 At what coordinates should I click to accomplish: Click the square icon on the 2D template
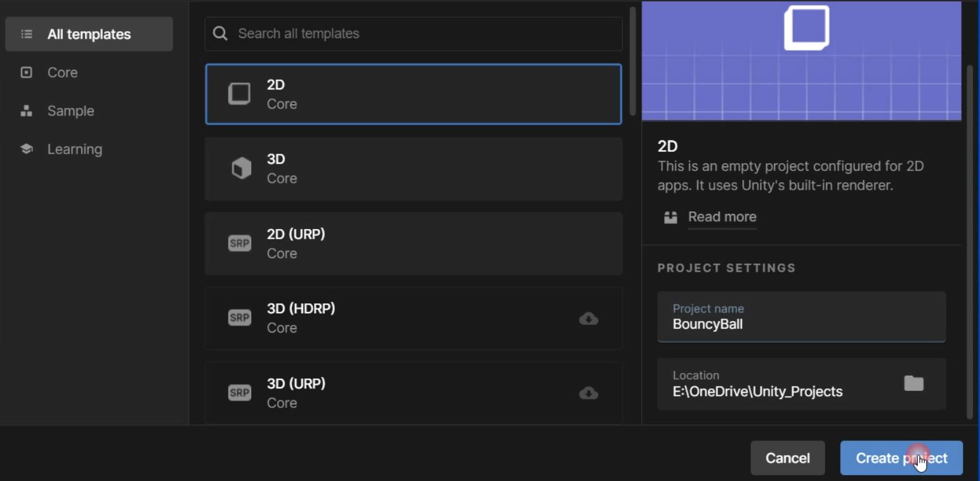239,93
